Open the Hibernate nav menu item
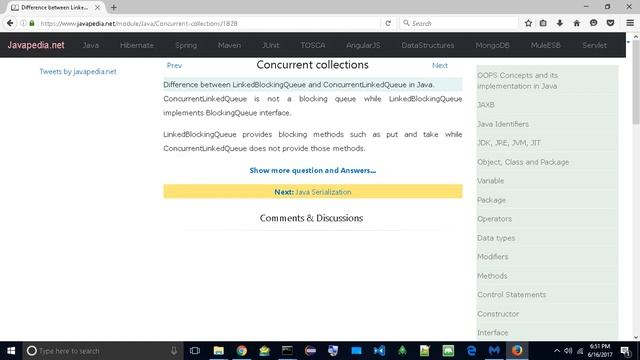Viewport: 640px width, 360px height. 137,45
